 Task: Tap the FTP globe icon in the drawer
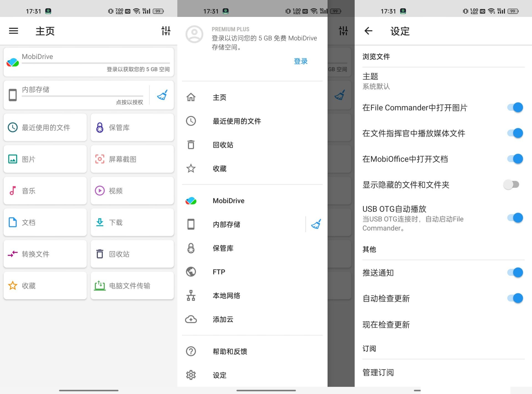191,272
